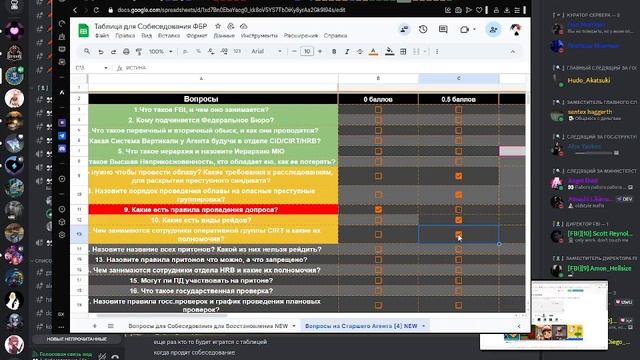Untick 0 баллов checkbox for question 9
The width and height of the screenshot is (640, 360).
click(378, 210)
